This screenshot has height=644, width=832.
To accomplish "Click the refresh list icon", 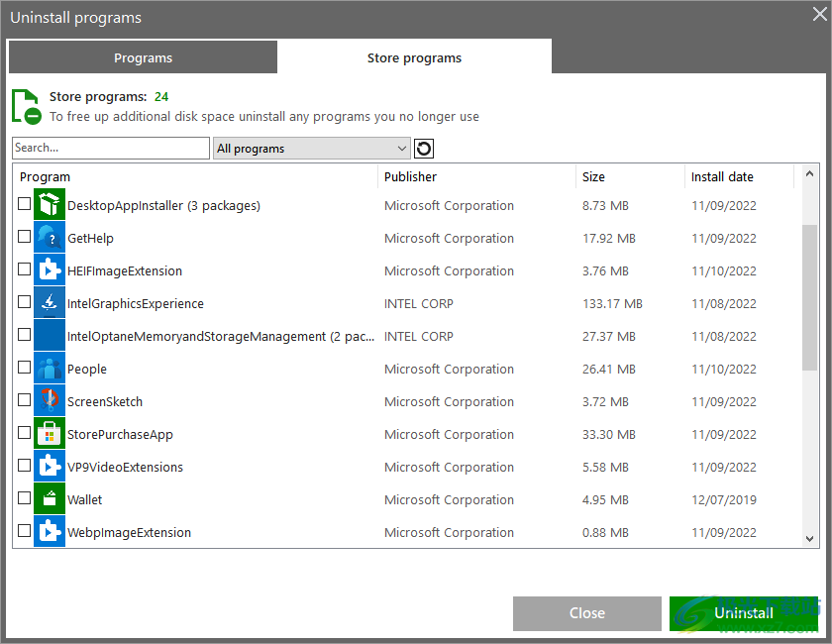I will (x=424, y=149).
